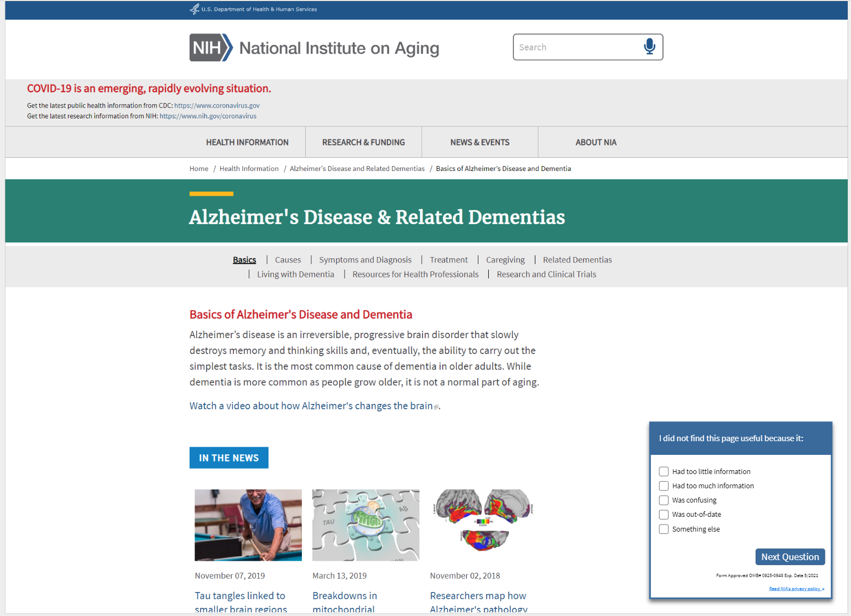Switch to Symptoms and Diagnosis tab

[365, 260]
